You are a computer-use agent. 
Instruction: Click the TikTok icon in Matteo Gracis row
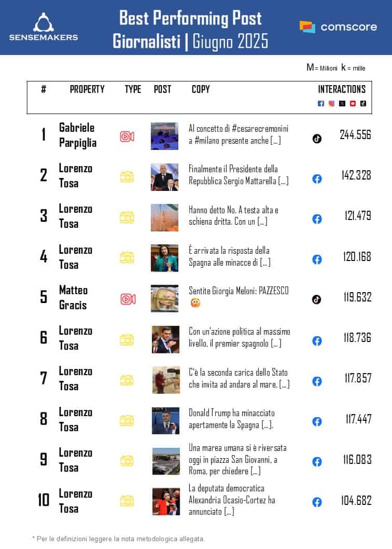[317, 299]
